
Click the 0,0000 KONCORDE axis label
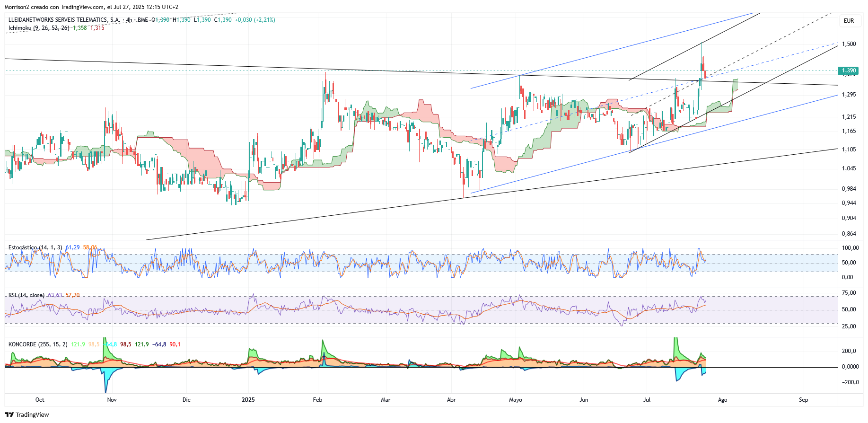[x=850, y=367]
